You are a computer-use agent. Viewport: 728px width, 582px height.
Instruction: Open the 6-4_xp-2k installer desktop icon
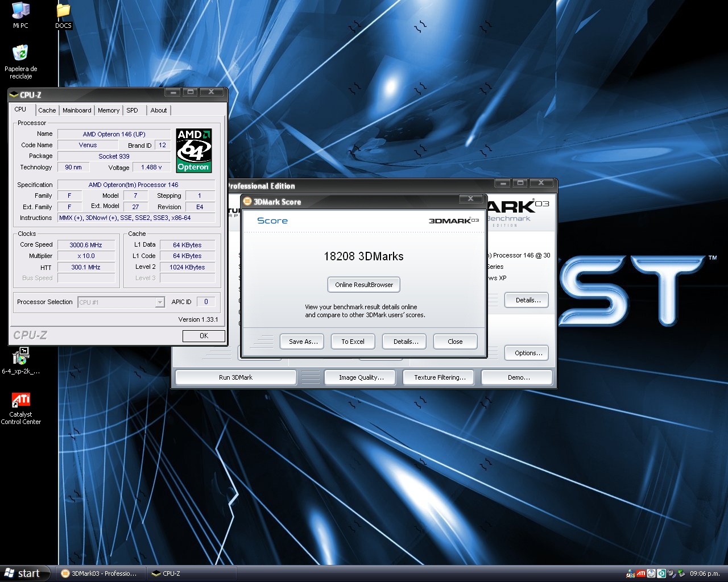tap(20, 357)
